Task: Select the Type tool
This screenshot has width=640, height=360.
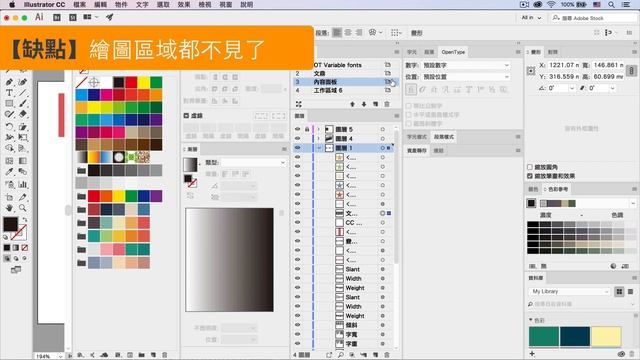Action: [9, 93]
